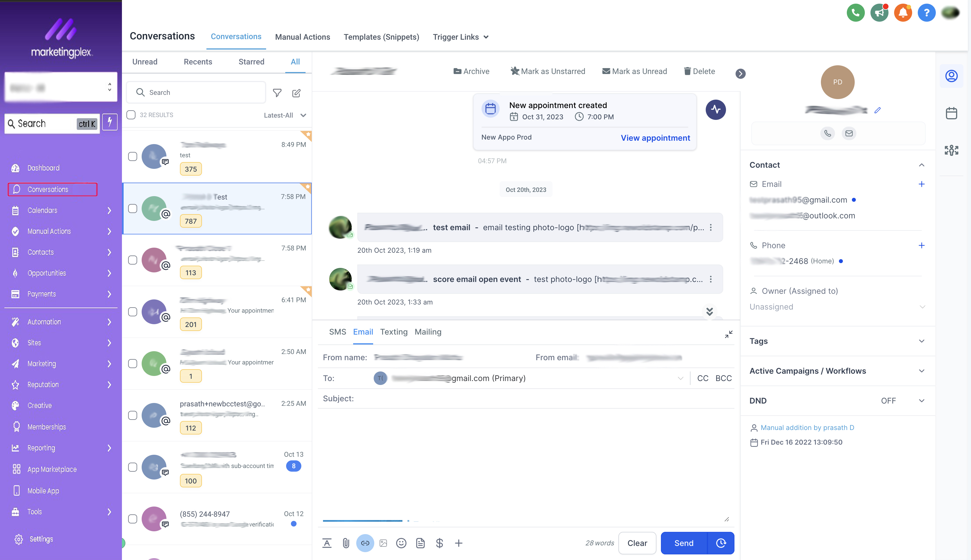Click the filter funnel icon
Viewport: 971px width, 560px height.
tap(277, 93)
